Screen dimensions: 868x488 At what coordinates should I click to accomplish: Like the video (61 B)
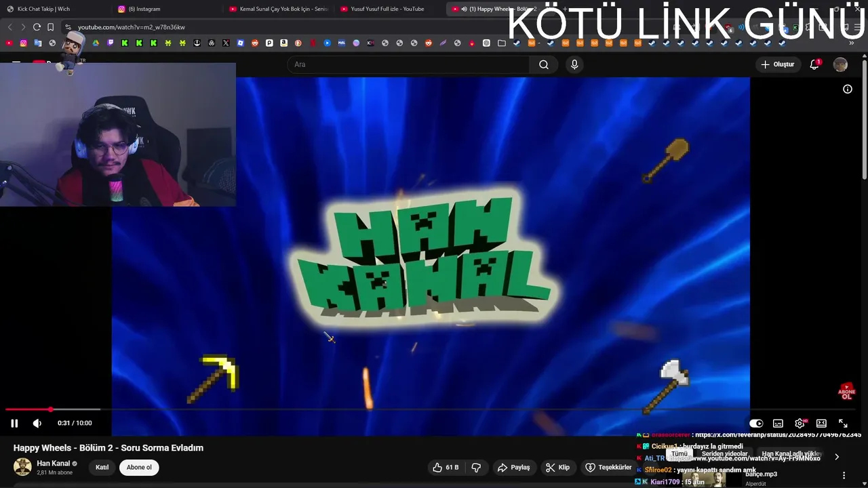446,467
